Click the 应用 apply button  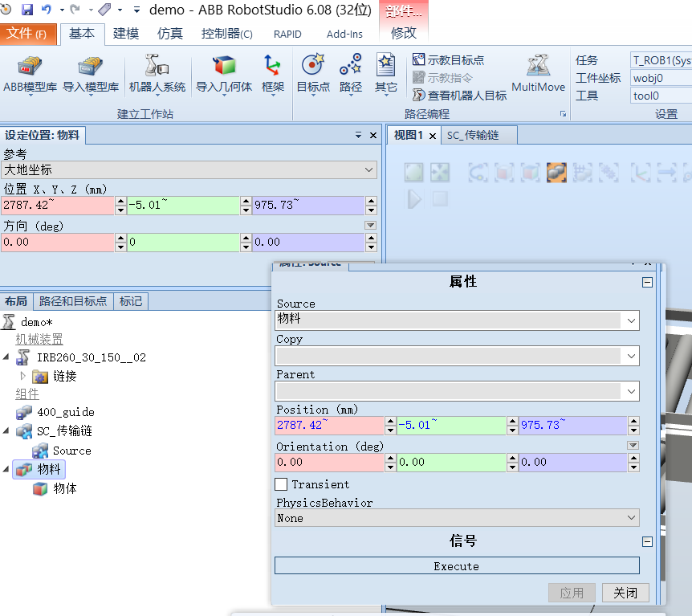572,593
